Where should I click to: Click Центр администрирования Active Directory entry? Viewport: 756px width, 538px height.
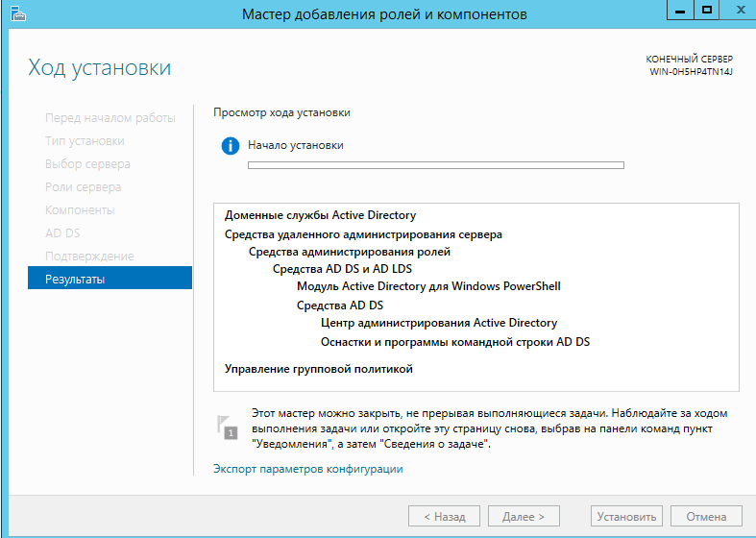439,323
